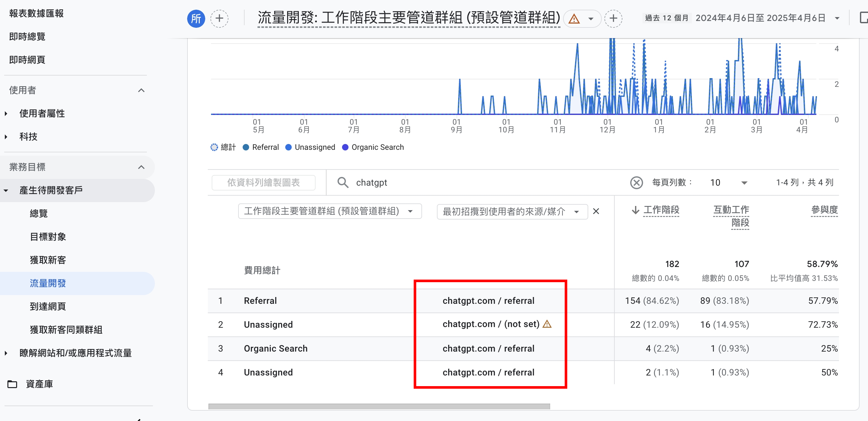Open 到達網頁 report
This screenshot has height=421, width=868.
click(48, 306)
